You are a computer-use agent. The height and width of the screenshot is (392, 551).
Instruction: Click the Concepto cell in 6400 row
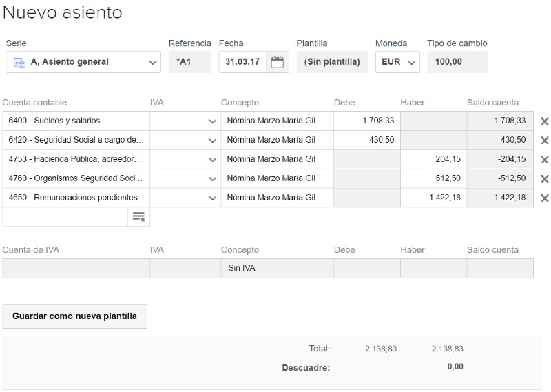(x=278, y=121)
